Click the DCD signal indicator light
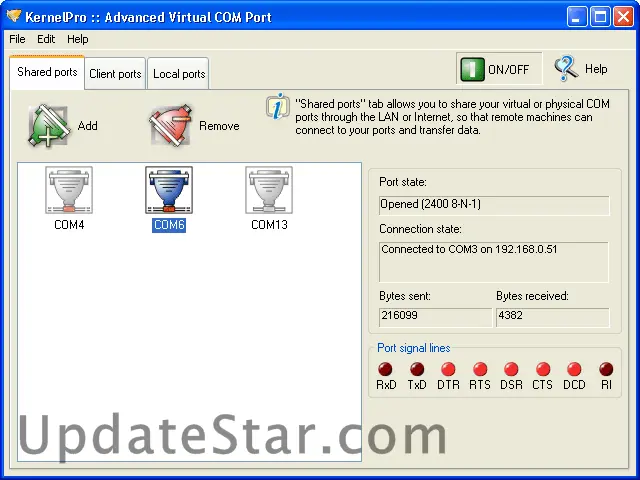640x480 pixels. [574, 369]
